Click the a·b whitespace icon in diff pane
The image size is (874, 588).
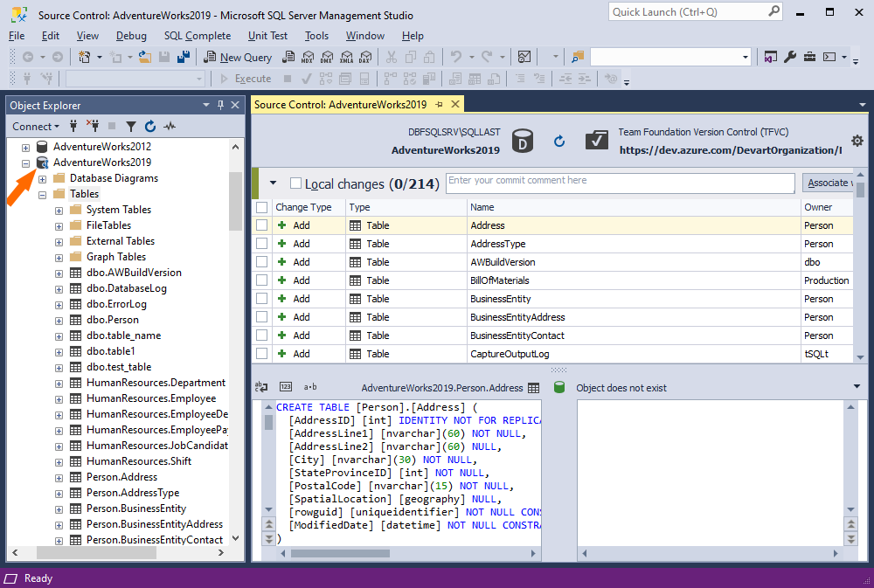click(310, 386)
